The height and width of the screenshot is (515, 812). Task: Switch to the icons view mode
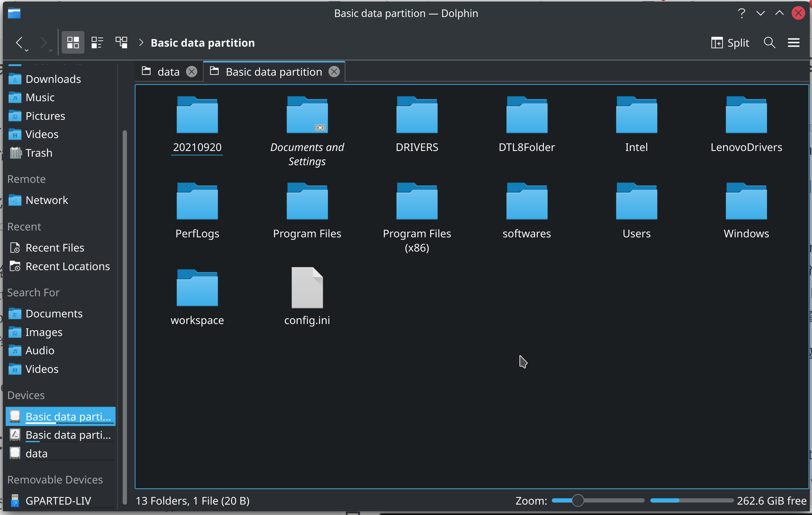click(x=73, y=43)
